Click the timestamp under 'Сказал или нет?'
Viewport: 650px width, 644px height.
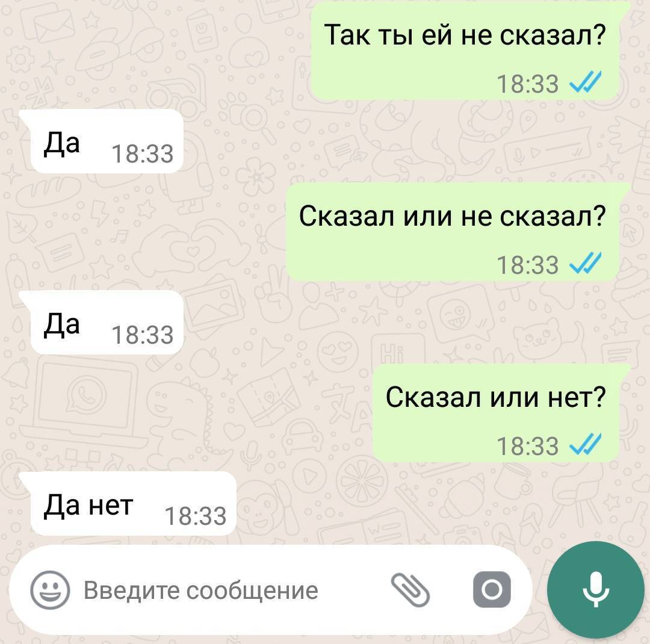(x=528, y=446)
